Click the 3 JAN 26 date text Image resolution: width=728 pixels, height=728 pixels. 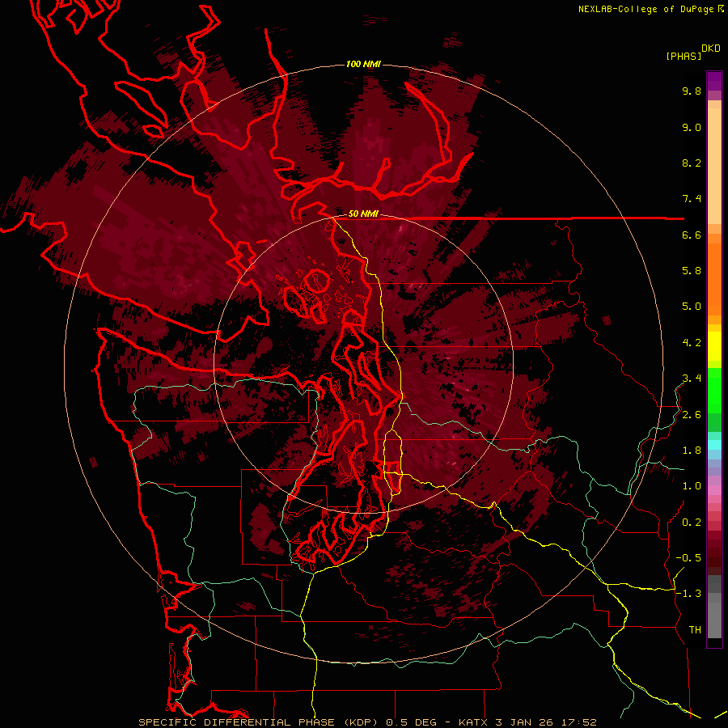pyautogui.click(x=523, y=722)
